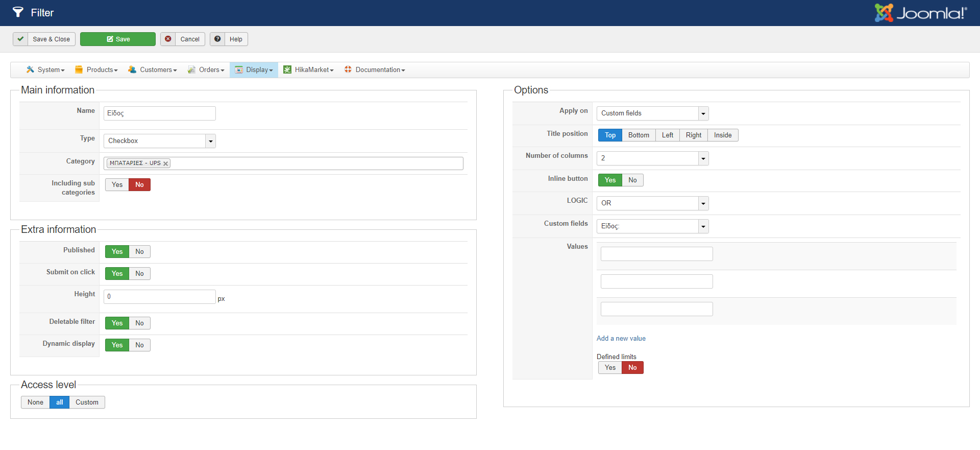Follow the Add a new value link
This screenshot has height=450, width=980.
point(621,338)
